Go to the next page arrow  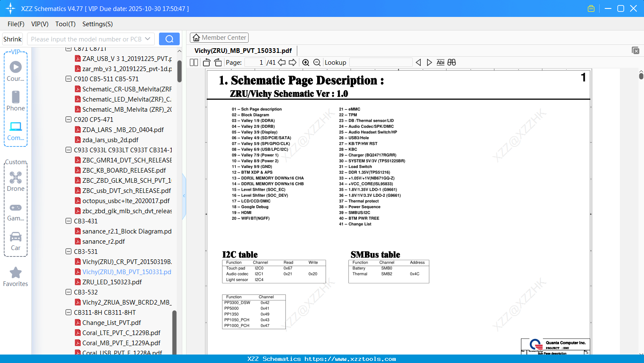(293, 63)
